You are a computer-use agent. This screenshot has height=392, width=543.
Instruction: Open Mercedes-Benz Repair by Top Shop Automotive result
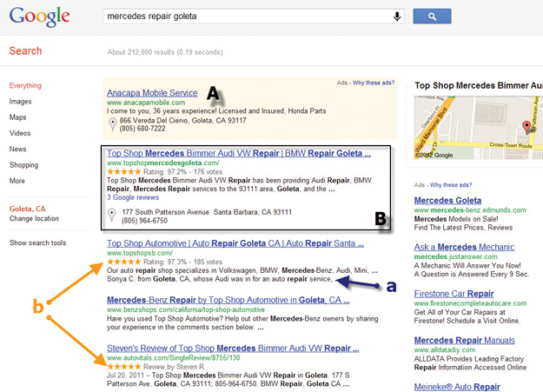228,300
